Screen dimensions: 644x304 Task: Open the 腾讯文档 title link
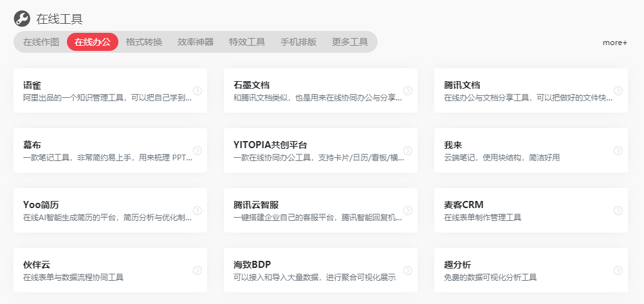462,85
